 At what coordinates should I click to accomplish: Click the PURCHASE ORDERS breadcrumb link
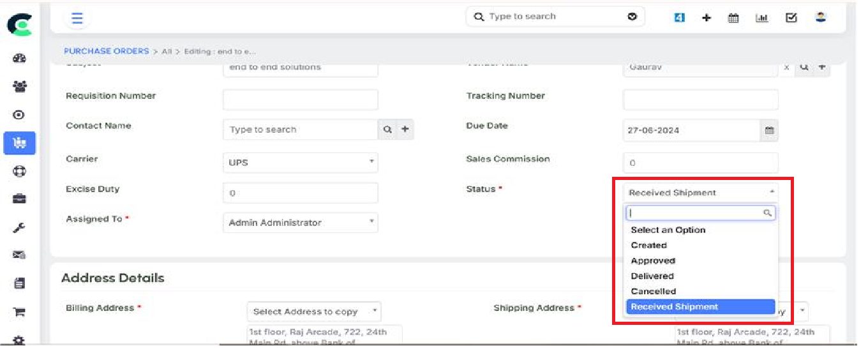[x=106, y=51]
